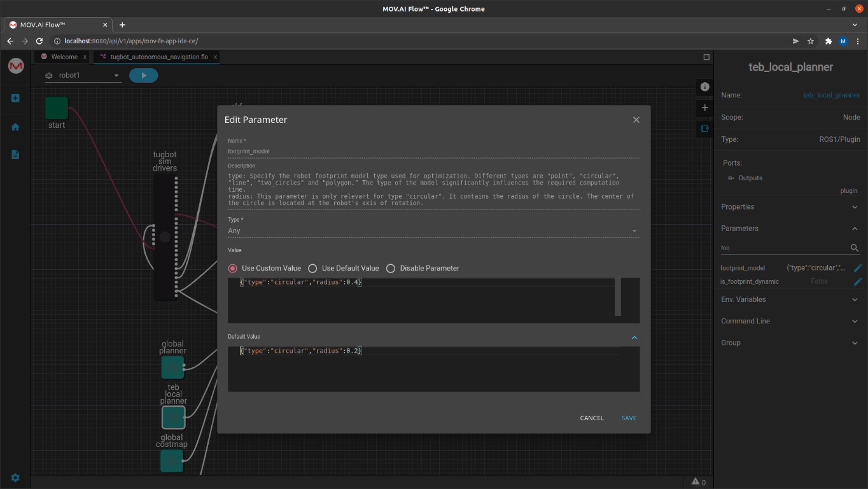Click the warnings triangle icon in status bar
The image size is (868, 489).
click(695, 482)
